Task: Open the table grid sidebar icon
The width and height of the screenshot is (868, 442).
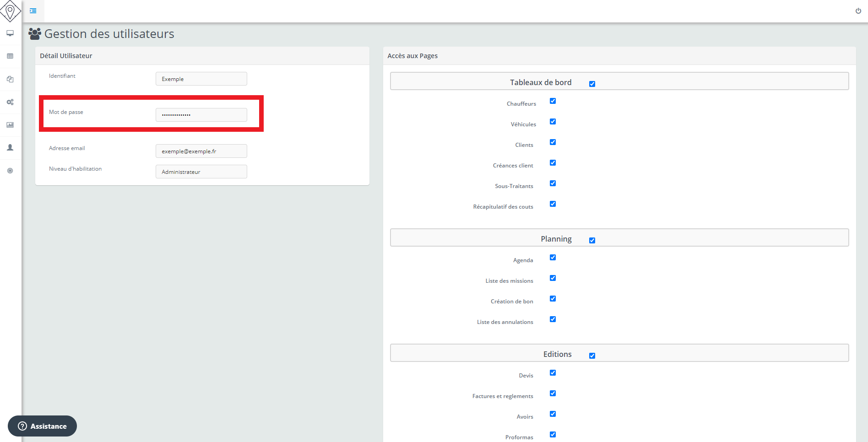Action: [10, 56]
